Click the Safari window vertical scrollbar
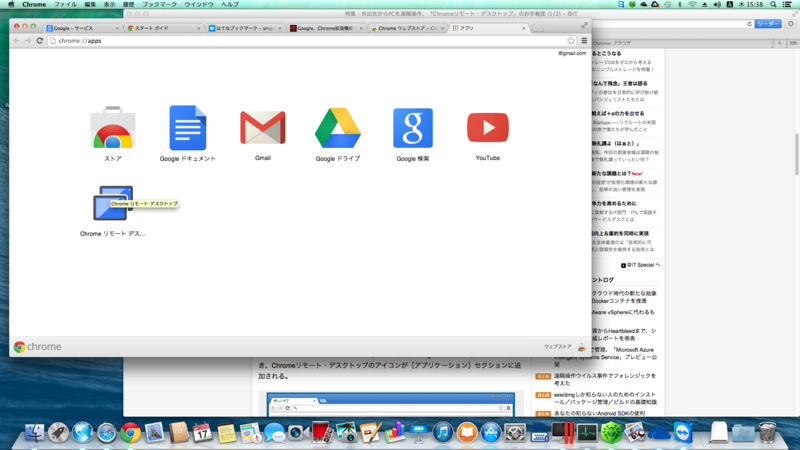 click(797, 154)
